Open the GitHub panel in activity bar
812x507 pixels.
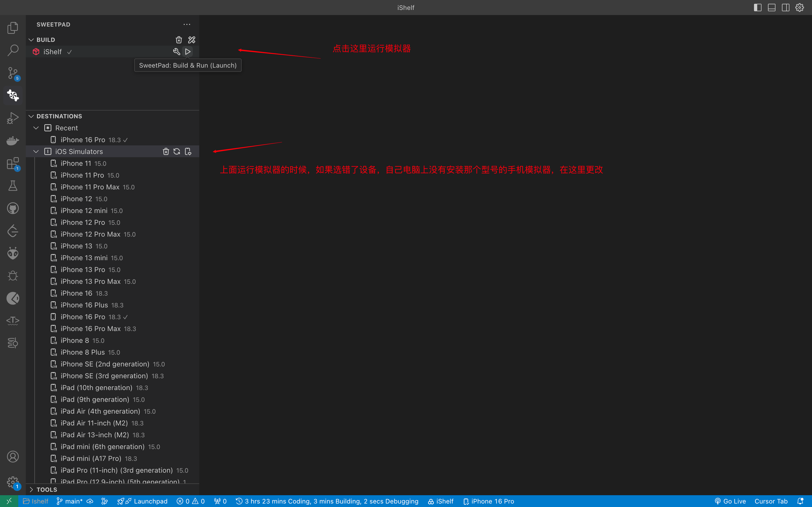point(13,208)
